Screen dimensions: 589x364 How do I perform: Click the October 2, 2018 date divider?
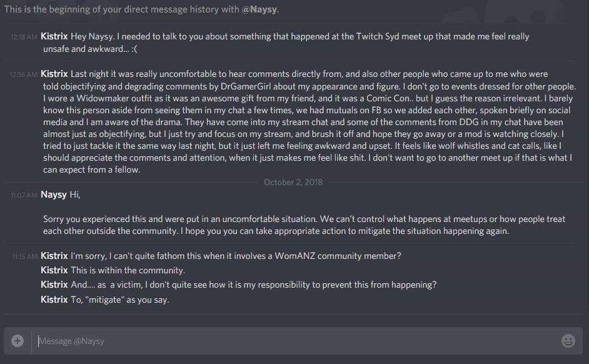(293, 182)
